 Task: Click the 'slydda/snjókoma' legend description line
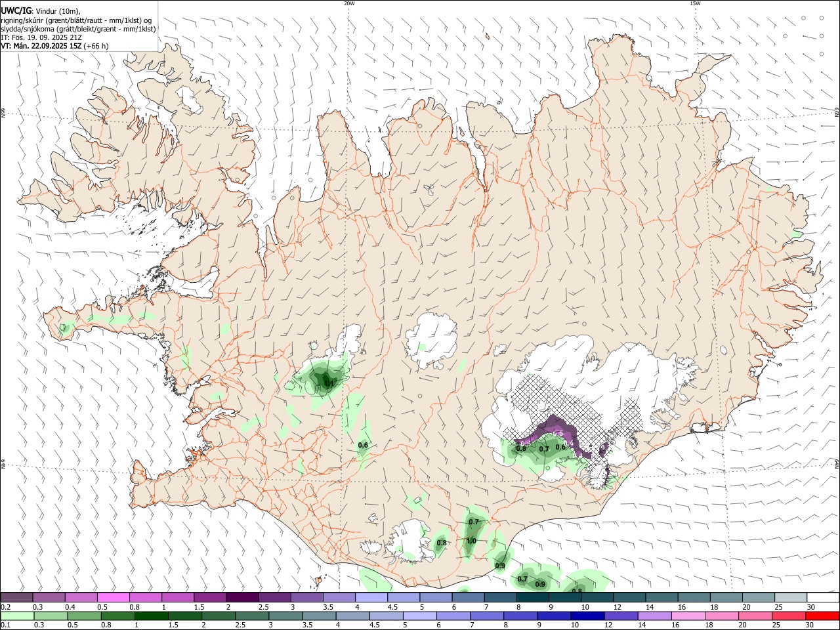tap(78, 29)
